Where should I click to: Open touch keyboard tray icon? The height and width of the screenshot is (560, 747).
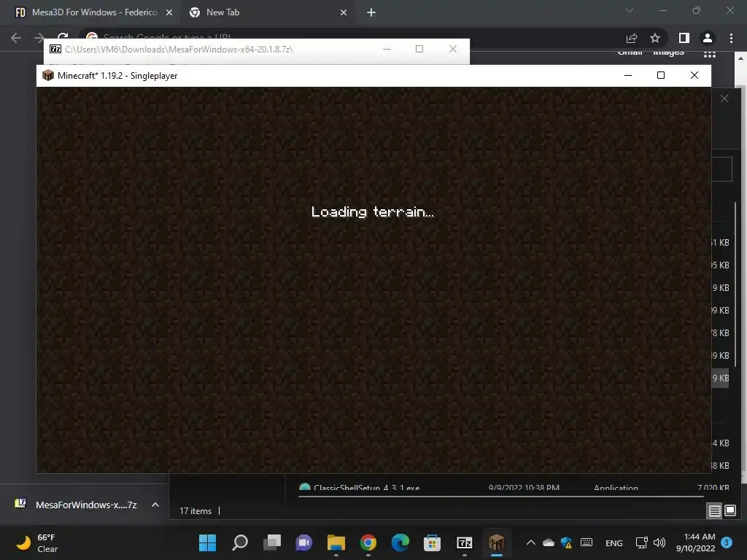pyautogui.click(x=587, y=542)
